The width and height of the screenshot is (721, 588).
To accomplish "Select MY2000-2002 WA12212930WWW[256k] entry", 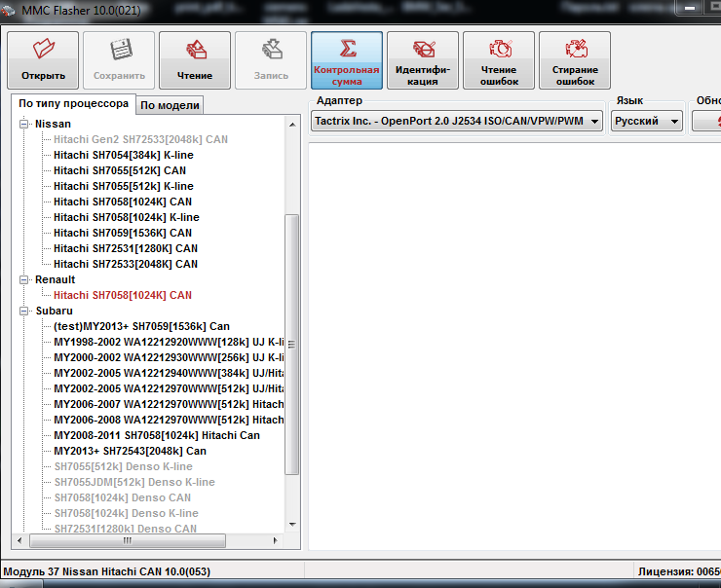I will tap(169, 358).
